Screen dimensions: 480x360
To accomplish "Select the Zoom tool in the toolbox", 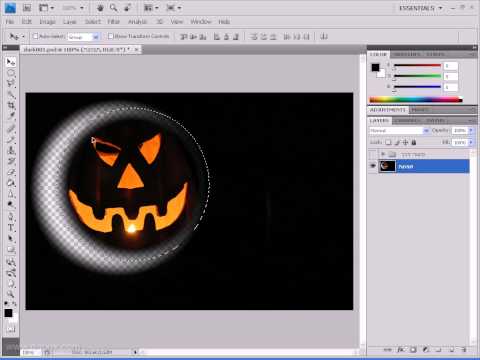I will click(x=11, y=294).
